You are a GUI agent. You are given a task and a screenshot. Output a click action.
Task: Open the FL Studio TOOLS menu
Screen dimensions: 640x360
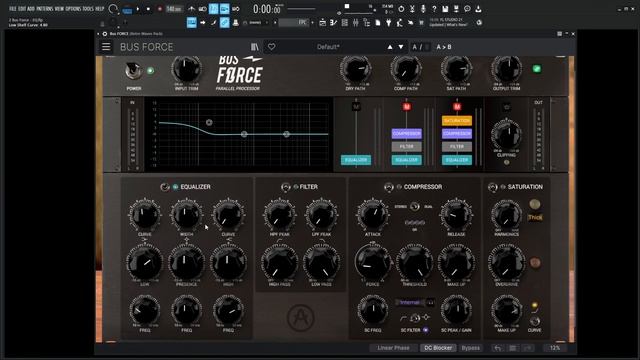click(88, 8)
